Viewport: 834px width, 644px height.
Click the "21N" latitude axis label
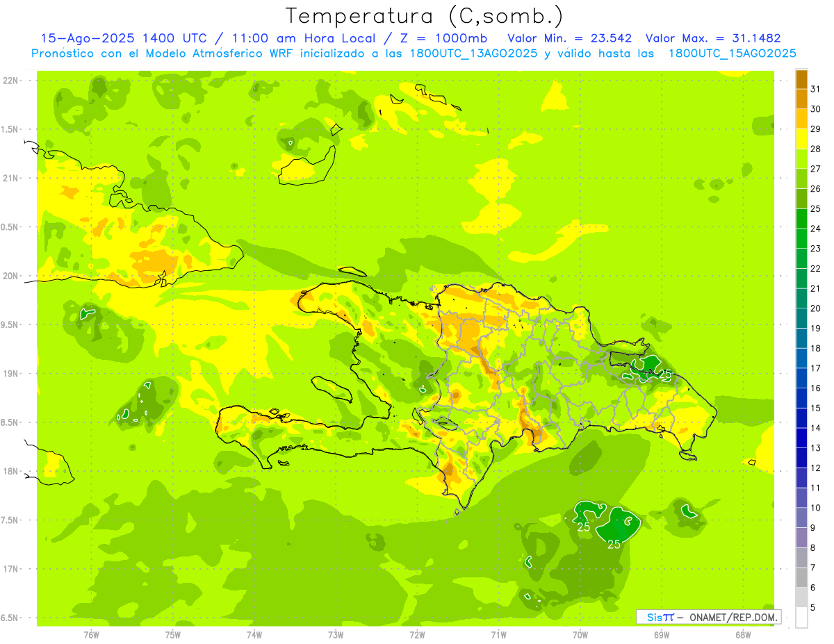pos(10,178)
